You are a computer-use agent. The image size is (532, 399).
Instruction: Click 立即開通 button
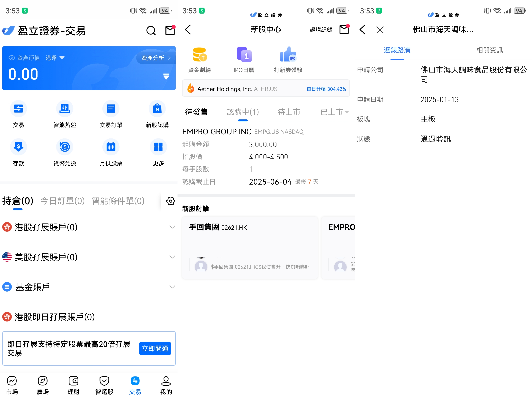coord(155,348)
